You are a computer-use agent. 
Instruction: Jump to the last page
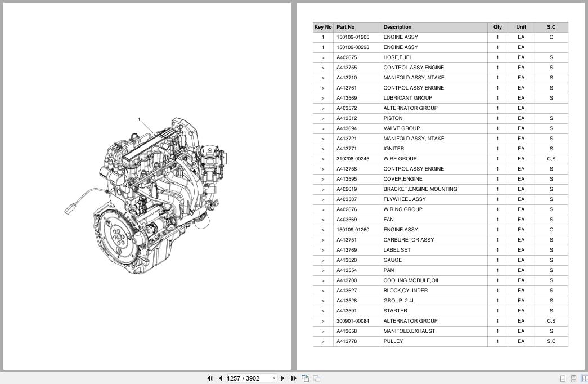pyautogui.click(x=294, y=378)
